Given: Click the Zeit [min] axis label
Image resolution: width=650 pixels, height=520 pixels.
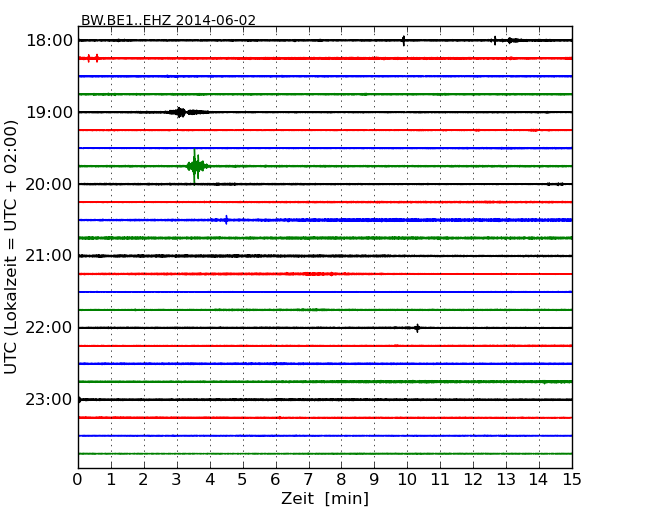Looking at the screenshot, I should [x=325, y=498].
